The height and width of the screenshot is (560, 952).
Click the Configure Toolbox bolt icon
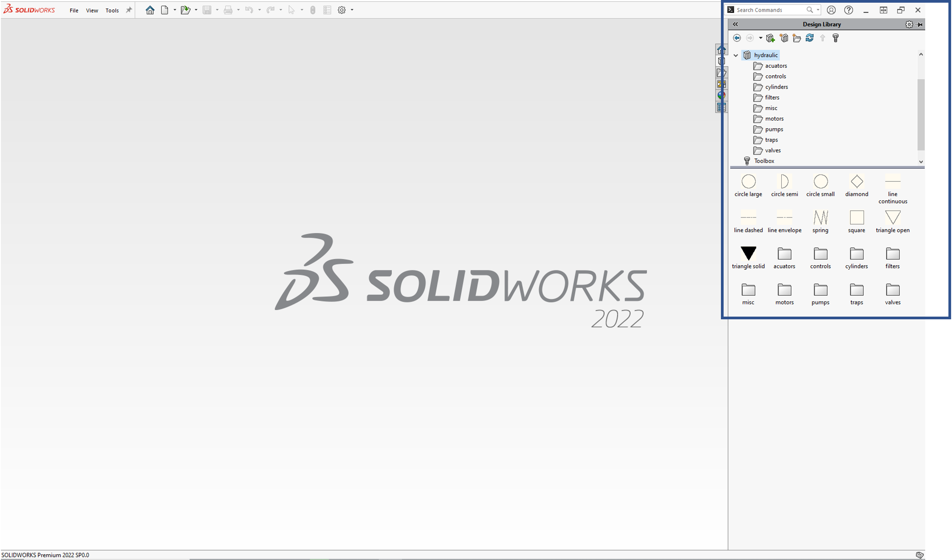tap(835, 38)
